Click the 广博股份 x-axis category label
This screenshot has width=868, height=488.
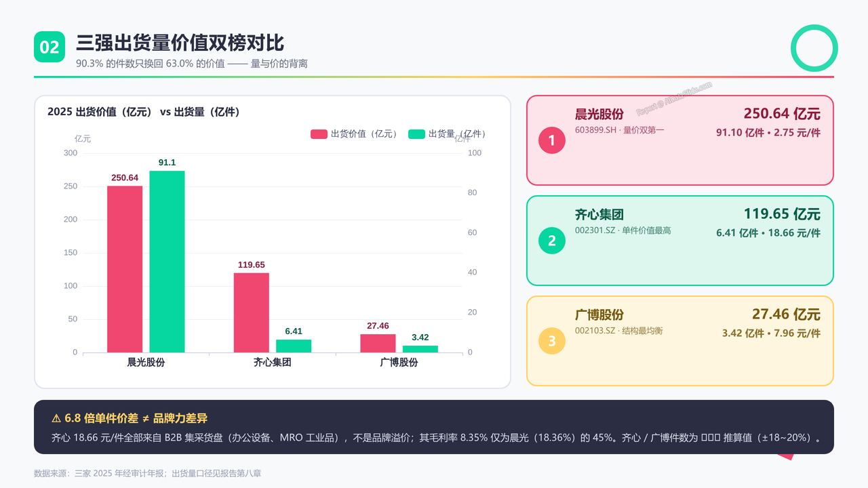(399, 363)
